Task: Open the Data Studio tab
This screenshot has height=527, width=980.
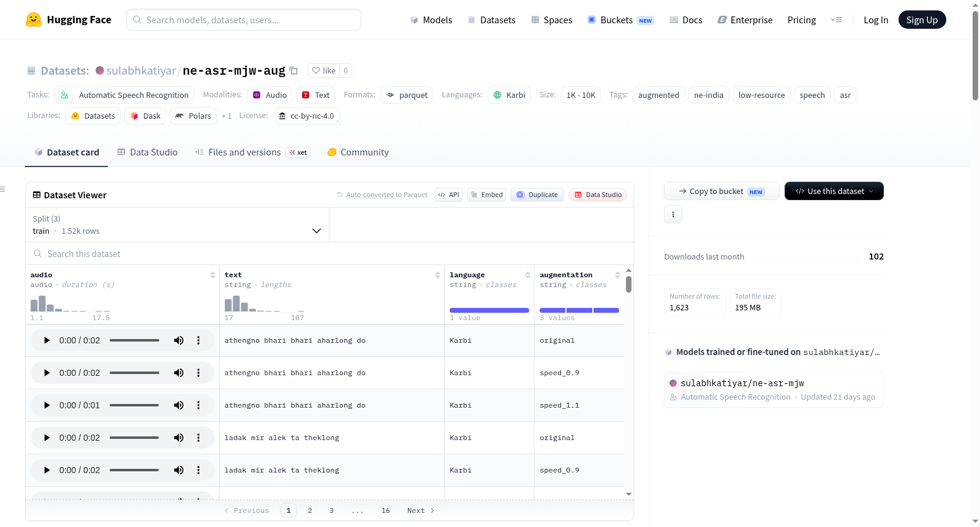Action: click(148, 152)
